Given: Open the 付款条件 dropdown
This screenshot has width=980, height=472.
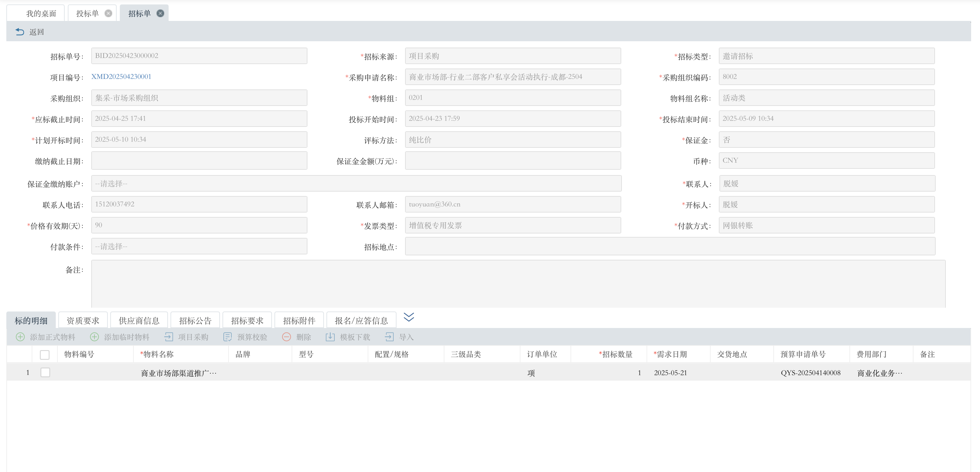Looking at the screenshot, I should (199, 246).
